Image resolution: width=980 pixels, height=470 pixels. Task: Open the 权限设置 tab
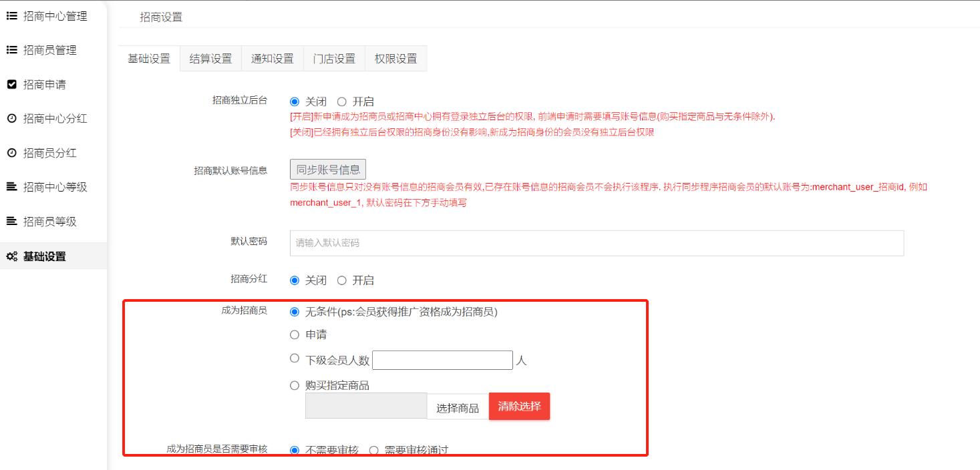395,59
